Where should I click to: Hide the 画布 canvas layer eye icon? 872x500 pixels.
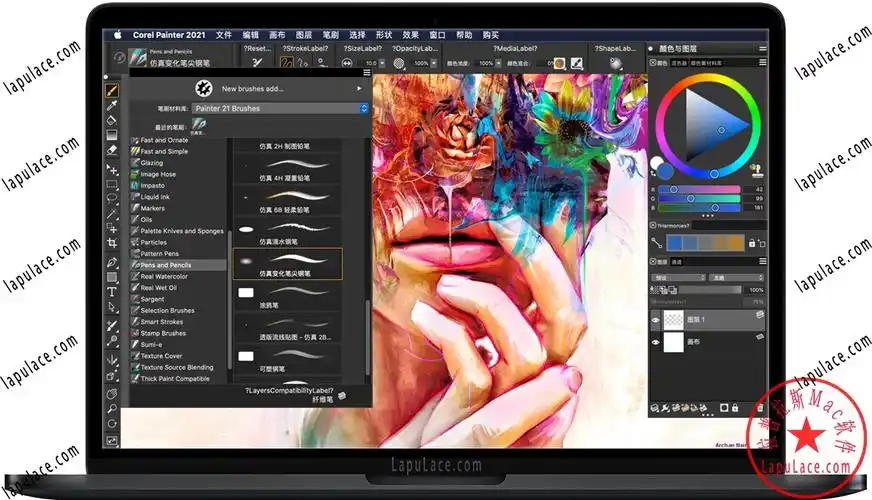(655, 342)
